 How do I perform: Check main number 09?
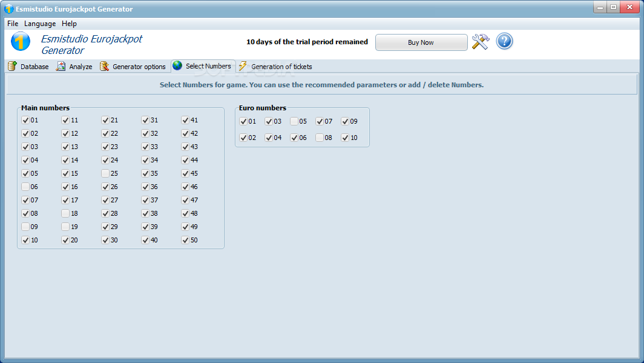click(x=25, y=227)
